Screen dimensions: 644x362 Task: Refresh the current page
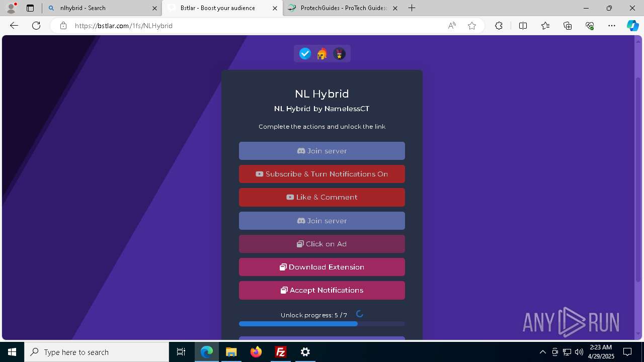click(x=36, y=26)
